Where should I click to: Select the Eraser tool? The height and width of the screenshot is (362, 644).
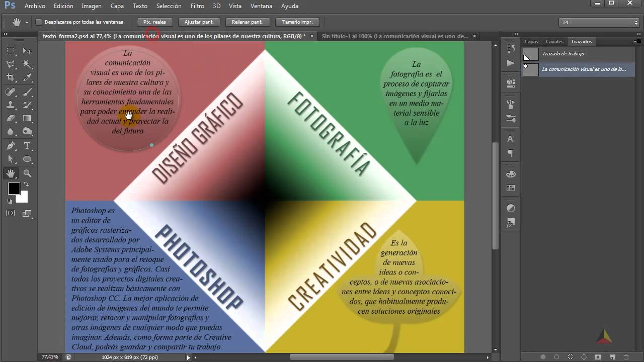coord(11,118)
